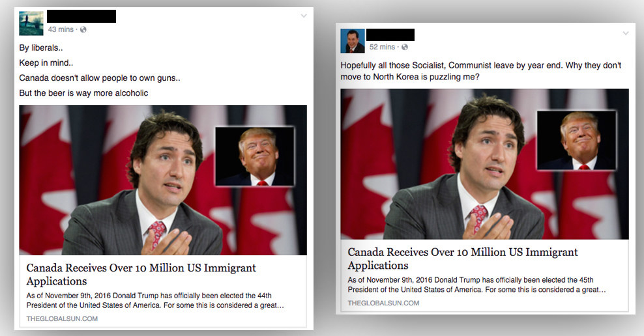The height and width of the screenshot is (336, 644).
Task: Click the right article description mentioning '45th President'
Action: (x=477, y=285)
